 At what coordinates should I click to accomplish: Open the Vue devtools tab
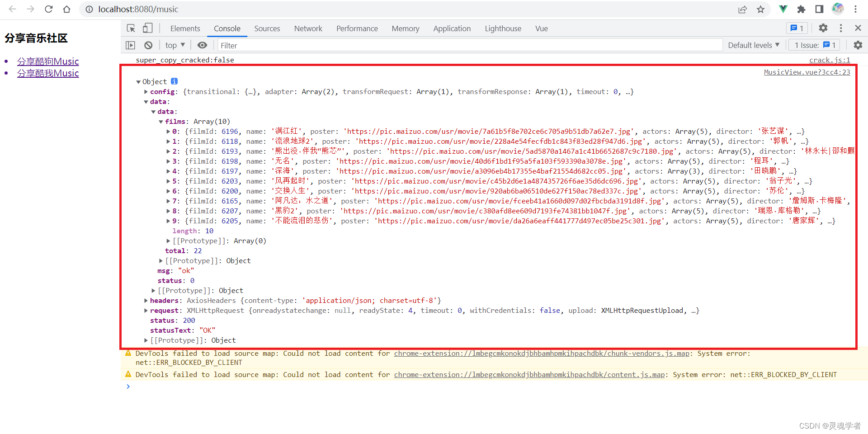[x=542, y=28]
